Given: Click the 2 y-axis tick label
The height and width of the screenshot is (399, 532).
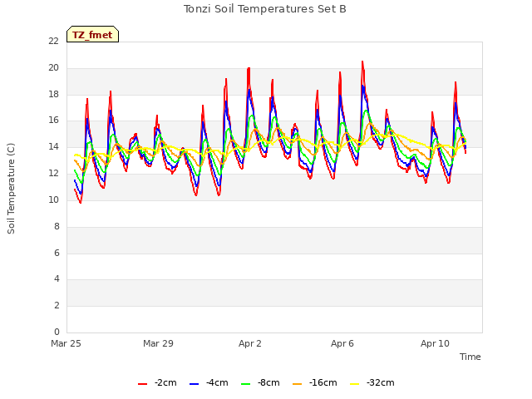Looking at the screenshot, I should coord(57,305).
